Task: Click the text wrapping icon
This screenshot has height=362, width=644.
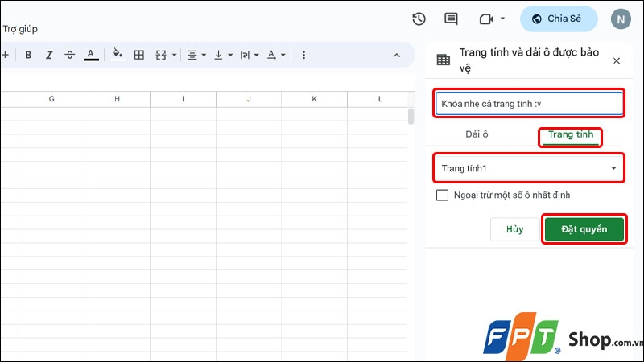Action: click(245, 55)
